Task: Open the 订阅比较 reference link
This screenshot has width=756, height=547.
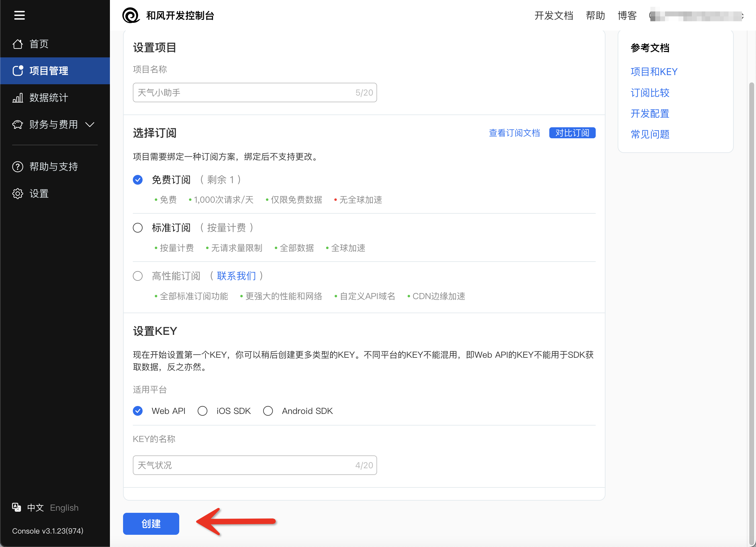Action: coord(650,93)
